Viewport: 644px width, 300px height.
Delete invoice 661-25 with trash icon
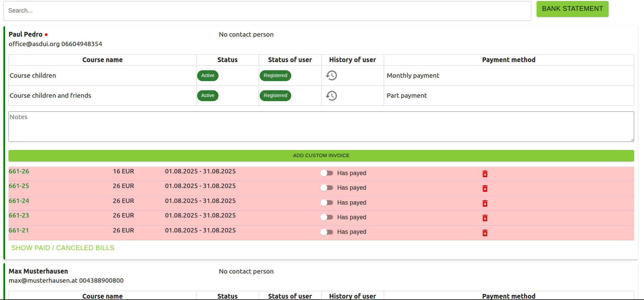pos(485,188)
